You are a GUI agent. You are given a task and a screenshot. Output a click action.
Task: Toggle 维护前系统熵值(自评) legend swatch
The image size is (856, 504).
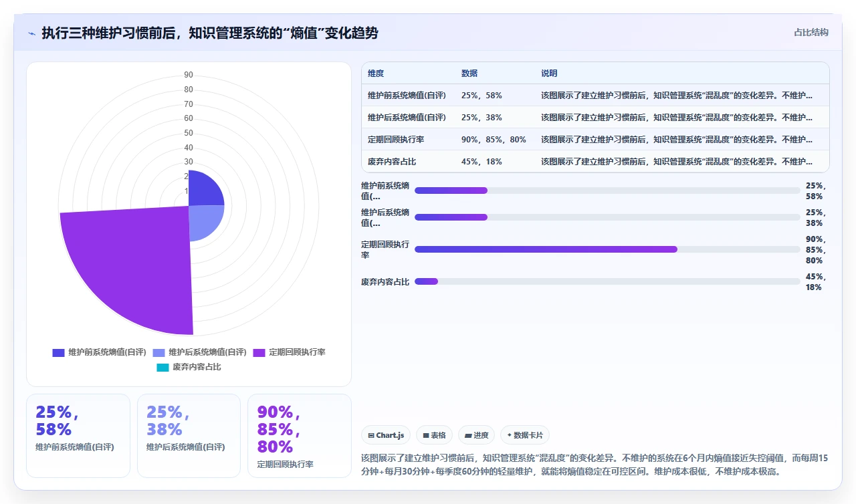coord(58,352)
